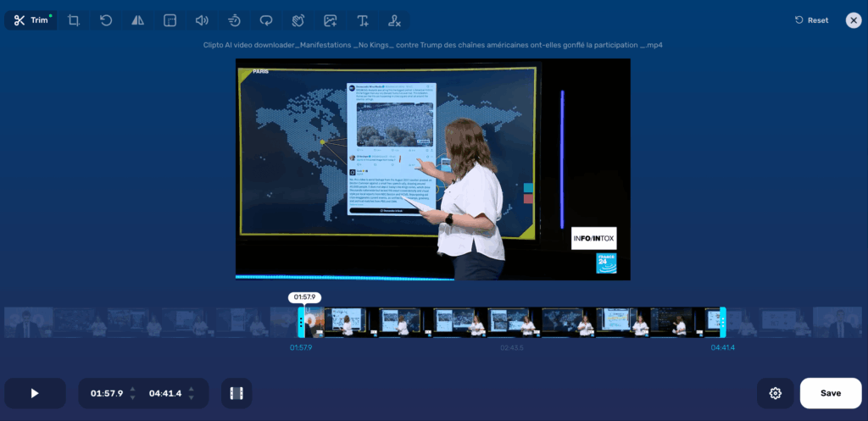Increase the start time with up arrow

click(x=133, y=390)
